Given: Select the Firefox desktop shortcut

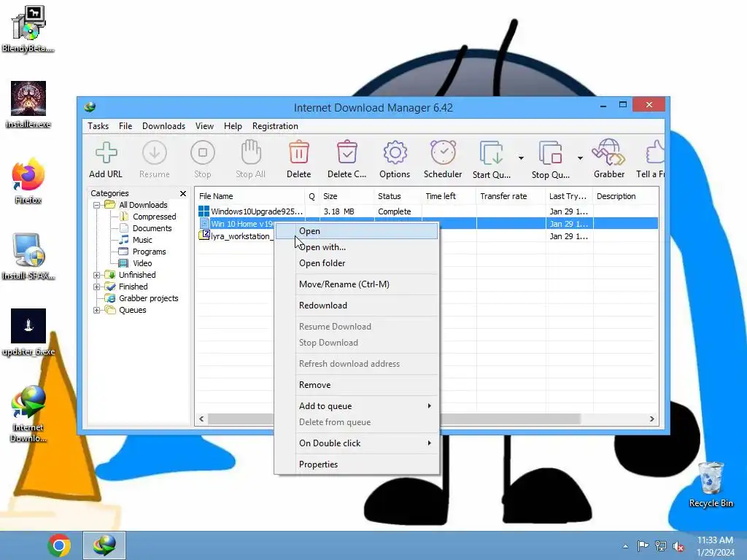Looking at the screenshot, I should pyautogui.click(x=28, y=181).
